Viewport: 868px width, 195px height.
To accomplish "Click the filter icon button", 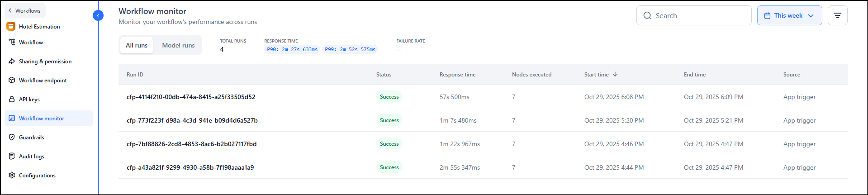I will coord(837,15).
